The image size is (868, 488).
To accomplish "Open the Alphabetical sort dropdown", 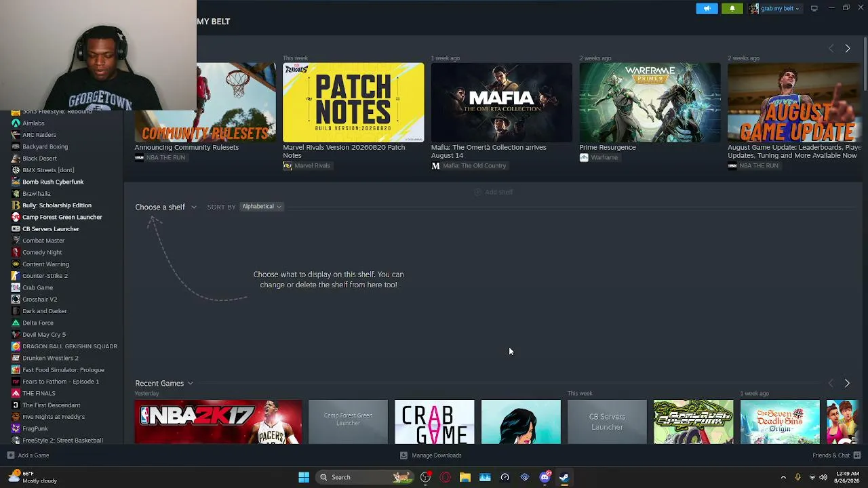I will click(x=261, y=207).
